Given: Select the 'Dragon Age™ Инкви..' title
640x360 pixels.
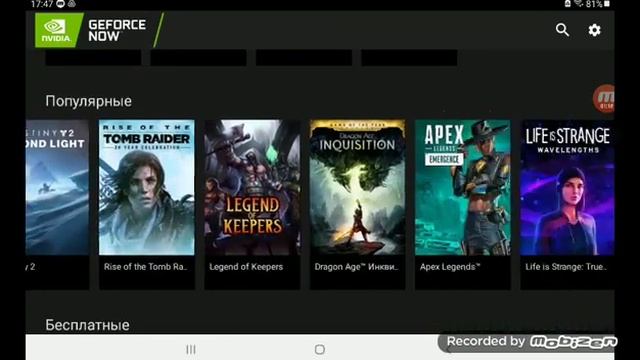Looking at the screenshot, I should 356,267.
